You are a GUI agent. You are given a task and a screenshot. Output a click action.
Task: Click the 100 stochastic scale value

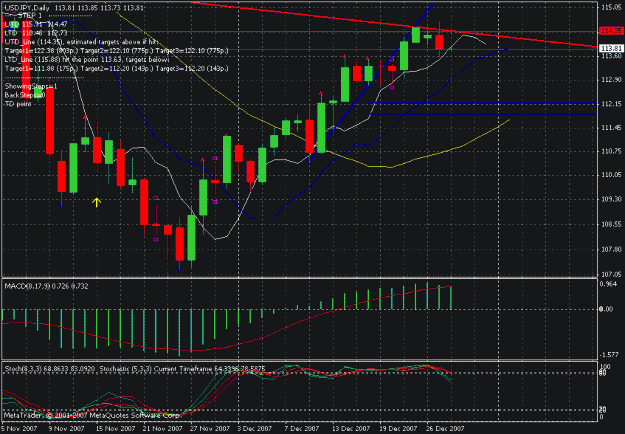pos(605,366)
